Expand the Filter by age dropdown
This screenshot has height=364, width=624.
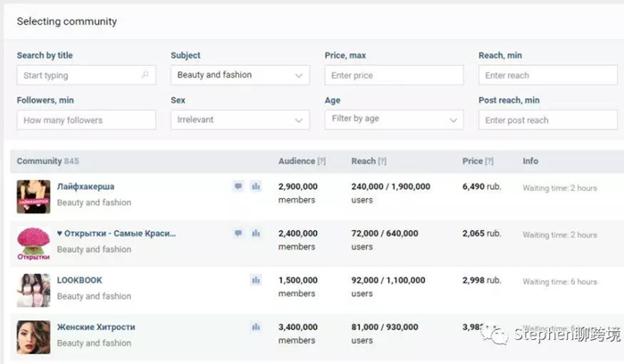394,120
